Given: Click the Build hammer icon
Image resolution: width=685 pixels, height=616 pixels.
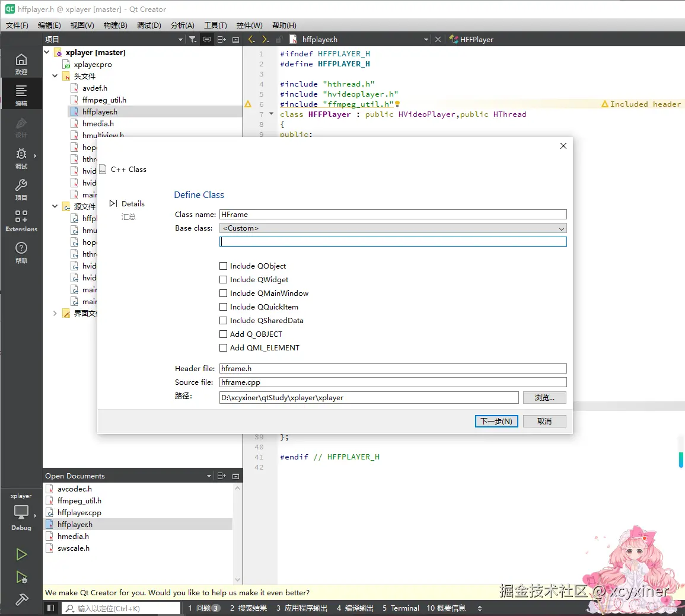Looking at the screenshot, I should tap(21, 599).
